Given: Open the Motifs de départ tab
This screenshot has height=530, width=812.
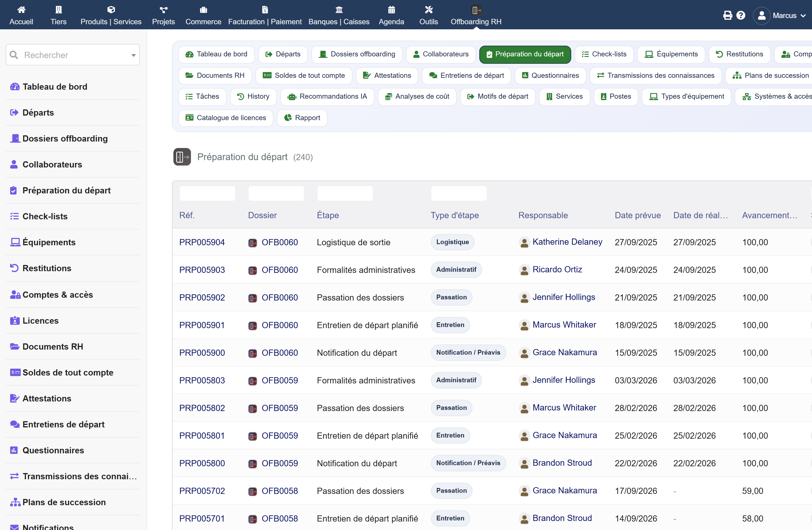Looking at the screenshot, I should (497, 96).
